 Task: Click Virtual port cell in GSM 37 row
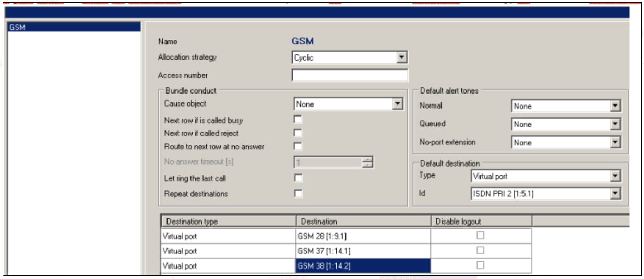pyautogui.click(x=228, y=251)
